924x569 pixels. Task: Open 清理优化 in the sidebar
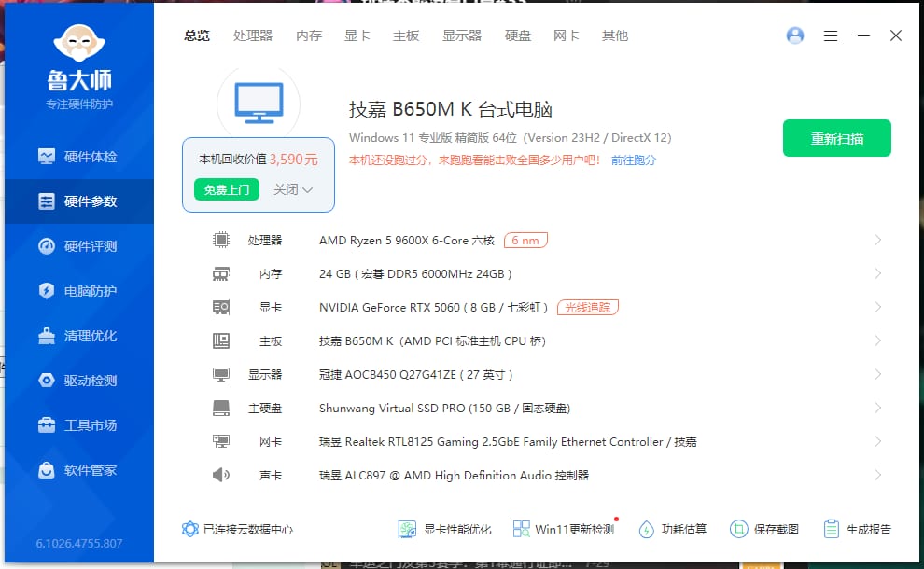click(x=78, y=336)
